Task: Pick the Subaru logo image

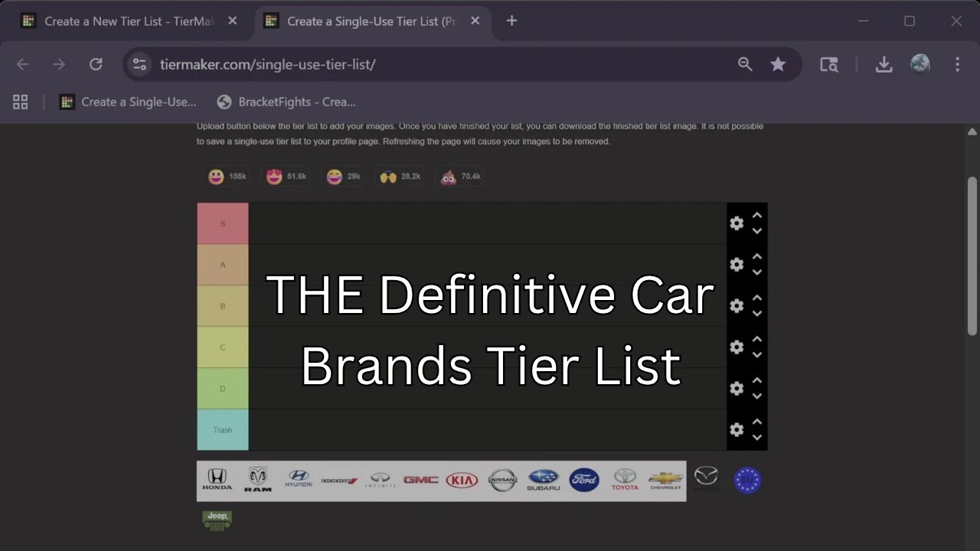Action: [x=544, y=480]
